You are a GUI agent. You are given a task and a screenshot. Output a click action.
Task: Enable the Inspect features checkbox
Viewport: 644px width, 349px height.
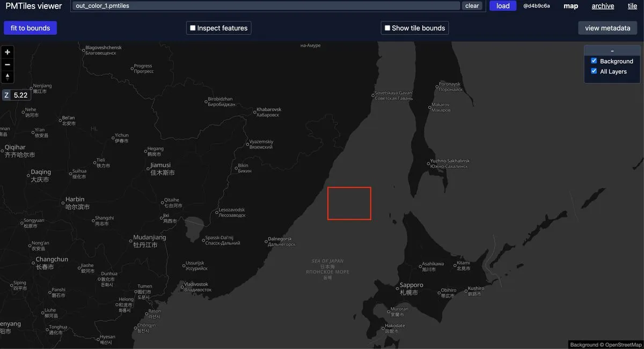pyautogui.click(x=193, y=28)
